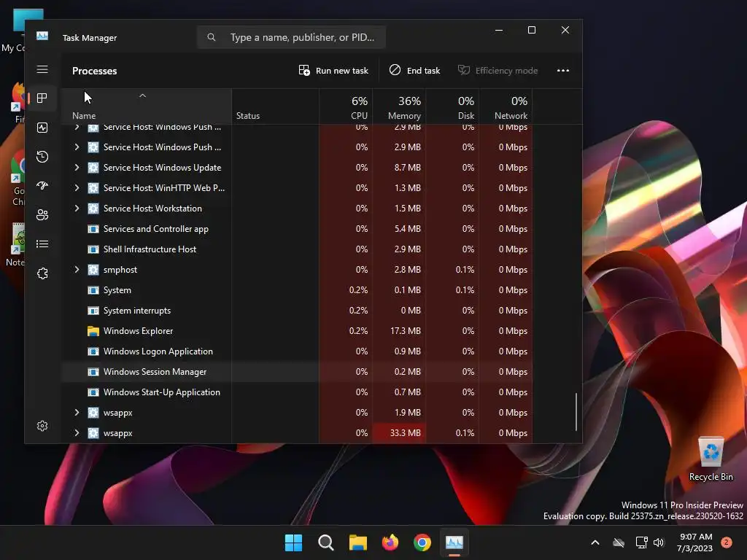Open the App history sidebar icon
Screen dimensions: 747x560
pyautogui.click(x=42, y=157)
